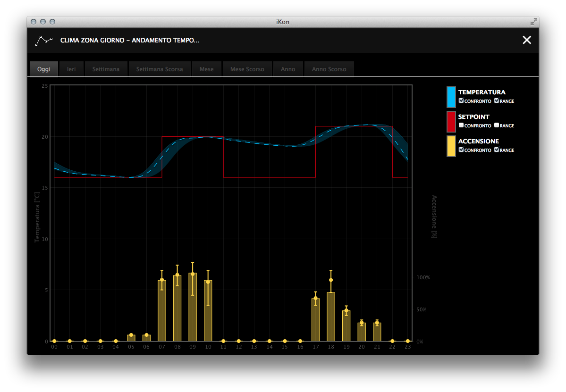Click the red Setpoint color swatch
The image size is (566, 392).
[x=451, y=122]
